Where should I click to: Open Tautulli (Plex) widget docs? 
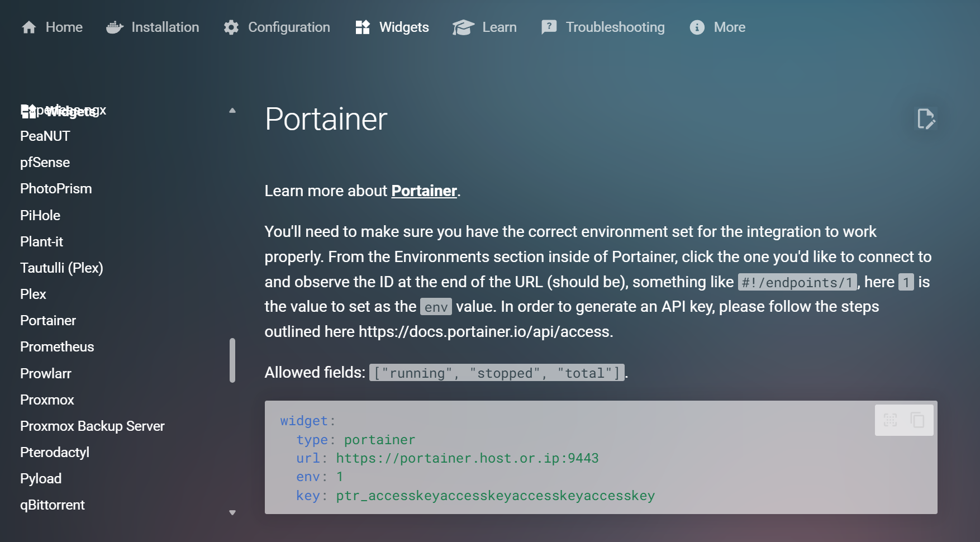[x=61, y=268]
